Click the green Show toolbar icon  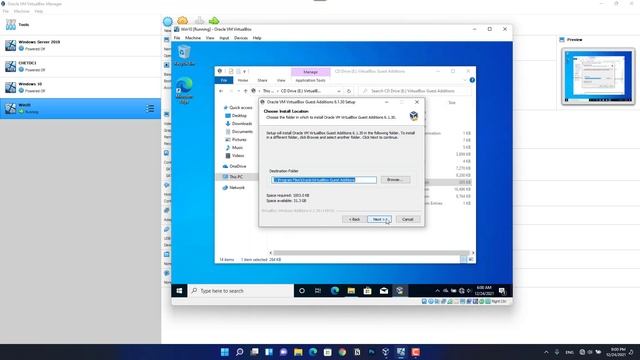214,20
